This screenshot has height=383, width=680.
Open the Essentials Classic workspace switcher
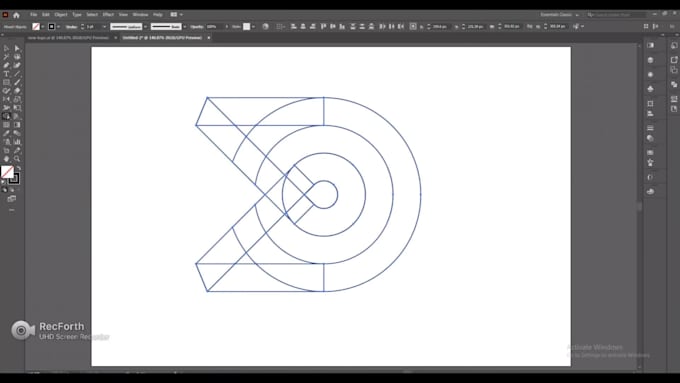(x=559, y=15)
